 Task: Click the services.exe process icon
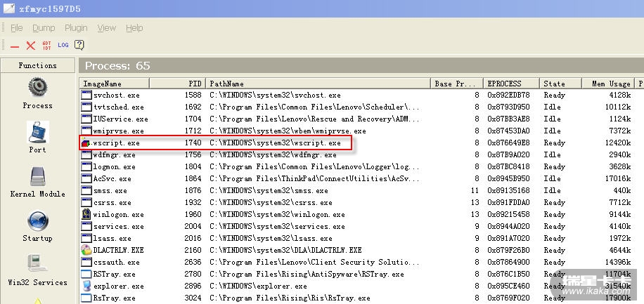(x=86, y=226)
